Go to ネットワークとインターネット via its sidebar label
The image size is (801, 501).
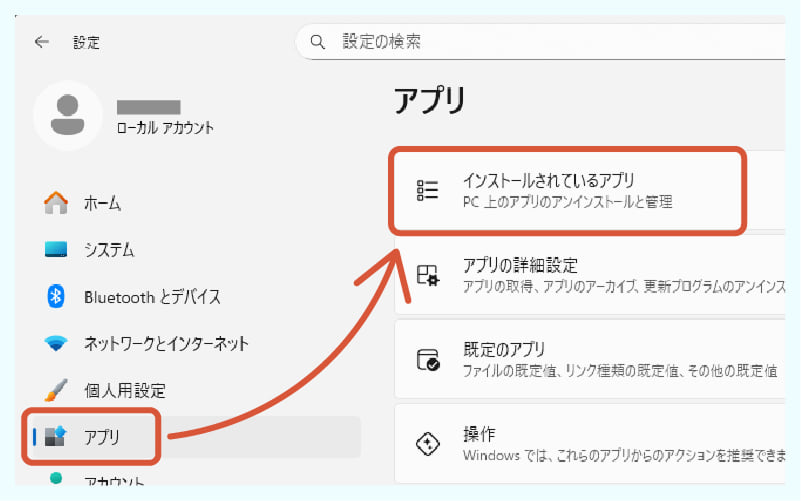tap(166, 343)
